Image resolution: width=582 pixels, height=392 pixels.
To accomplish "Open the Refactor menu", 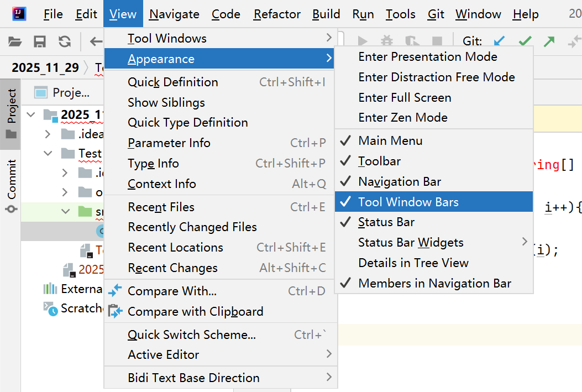I will [x=277, y=14].
